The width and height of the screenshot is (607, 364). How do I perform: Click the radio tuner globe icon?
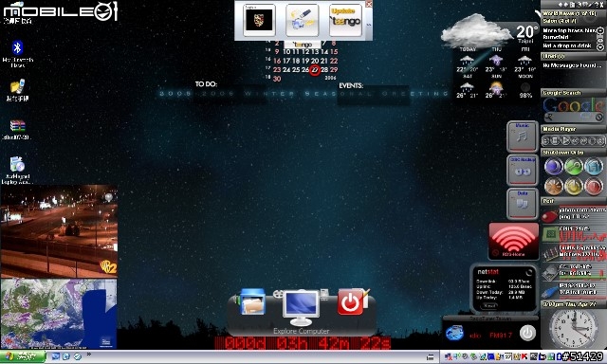(x=454, y=333)
